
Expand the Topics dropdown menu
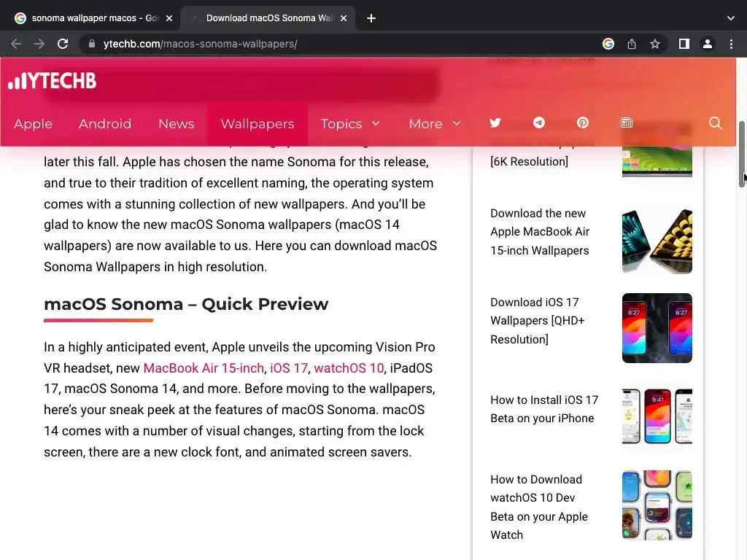coord(350,124)
